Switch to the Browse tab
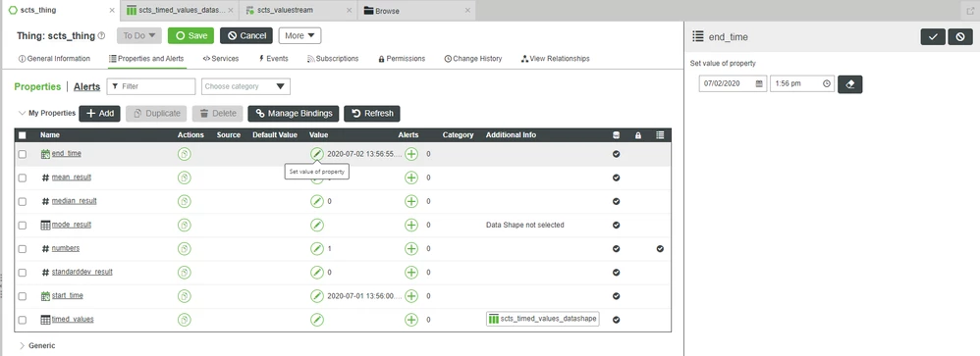The width and height of the screenshot is (980, 356). tap(416, 11)
